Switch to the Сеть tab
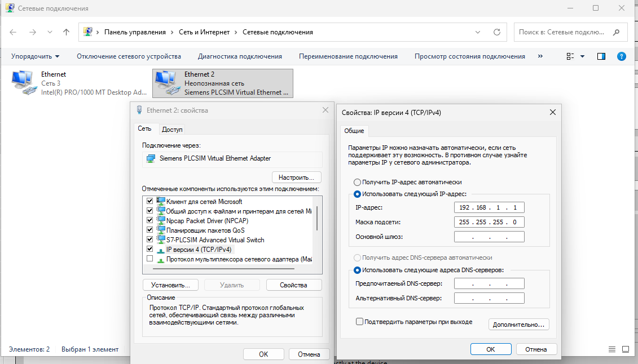The width and height of the screenshot is (638, 364). [144, 128]
